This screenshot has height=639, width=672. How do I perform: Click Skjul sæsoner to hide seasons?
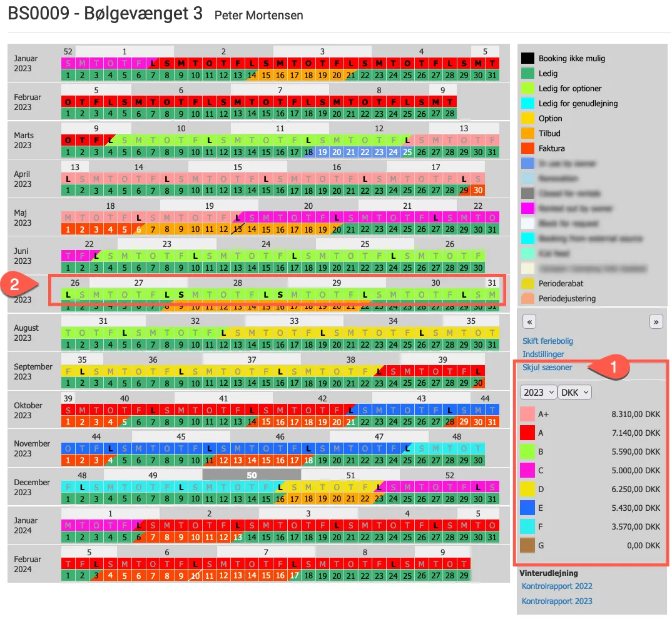[547, 368]
